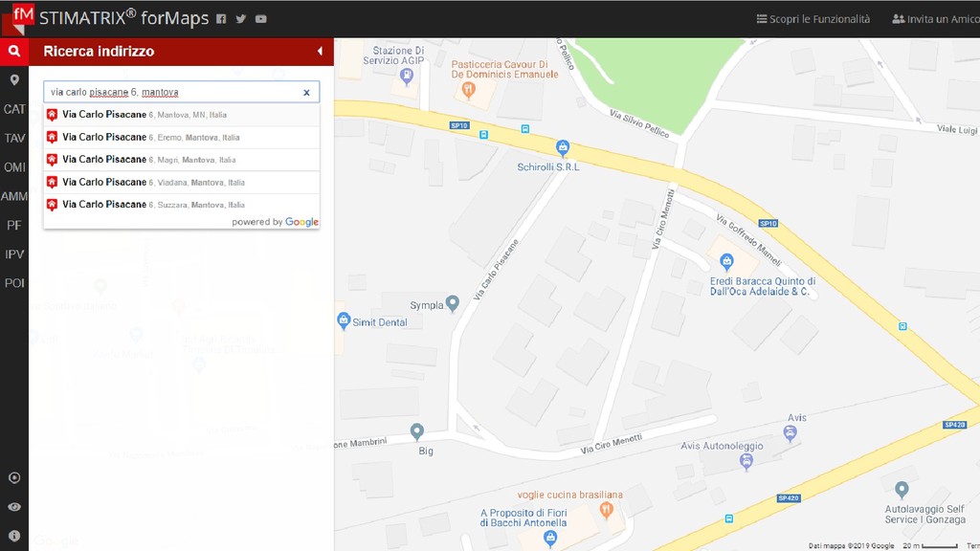Click the bus stop icon on right yellow road
980x551 pixels.
pos(902,326)
